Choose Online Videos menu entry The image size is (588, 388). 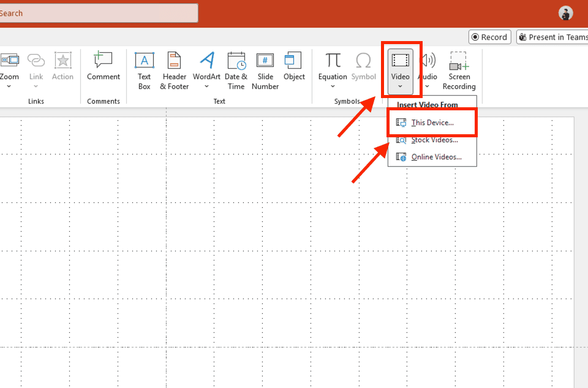(x=432, y=157)
